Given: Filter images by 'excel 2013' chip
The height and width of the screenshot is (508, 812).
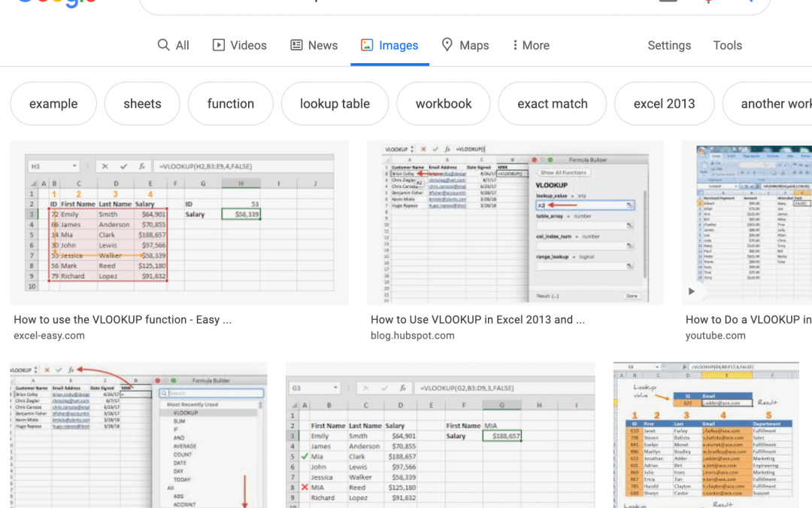Looking at the screenshot, I should [x=664, y=104].
